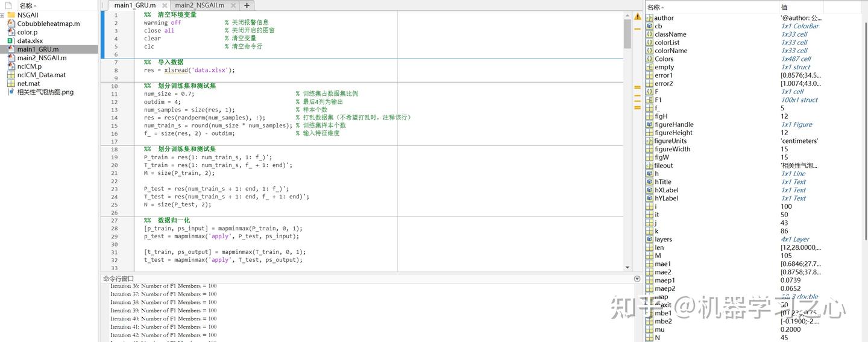Close the main1_GRU.m editor tab
This screenshot has width=868, height=342.
[164, 5]
